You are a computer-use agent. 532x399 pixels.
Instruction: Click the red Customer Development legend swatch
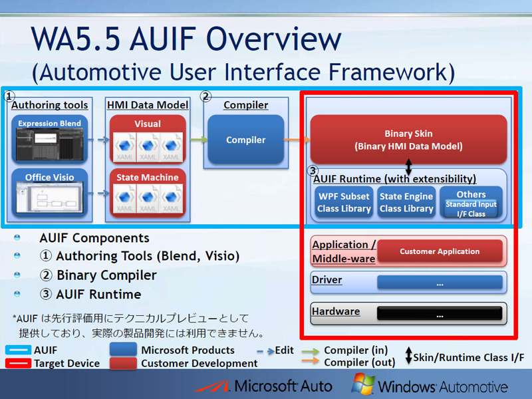click(123, 362)
